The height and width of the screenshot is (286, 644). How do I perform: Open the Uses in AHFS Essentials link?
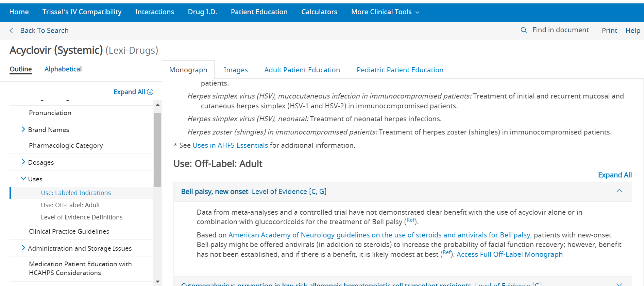tap(230, 145)
